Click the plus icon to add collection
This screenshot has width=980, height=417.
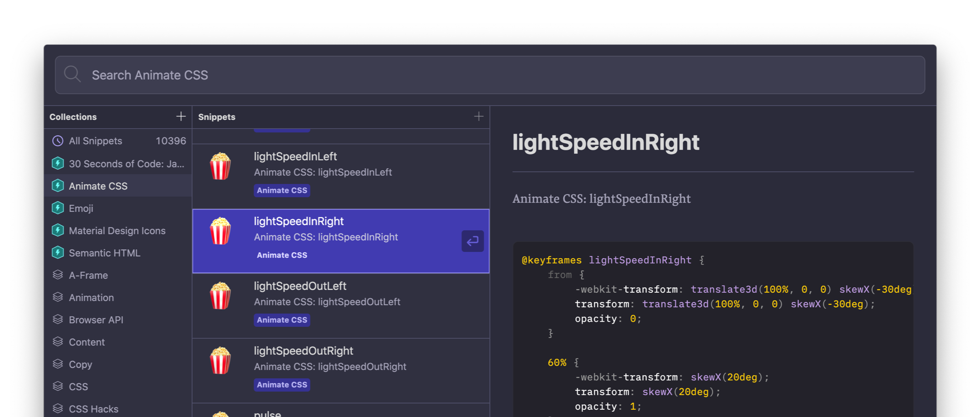(x=181, y=116)
